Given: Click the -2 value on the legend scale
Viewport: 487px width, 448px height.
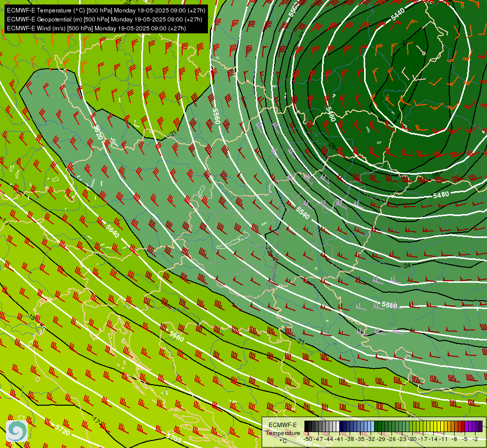Looking at the screenshot, I should [x=475, y=440].
